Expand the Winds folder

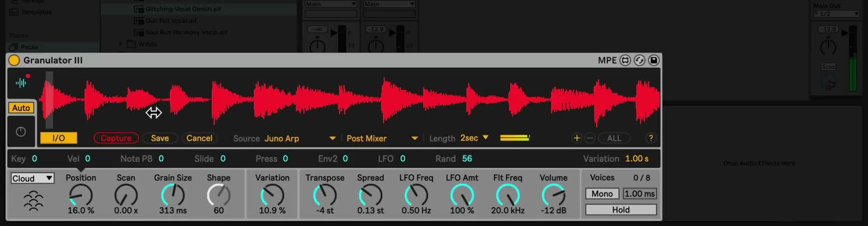point(121,44)
